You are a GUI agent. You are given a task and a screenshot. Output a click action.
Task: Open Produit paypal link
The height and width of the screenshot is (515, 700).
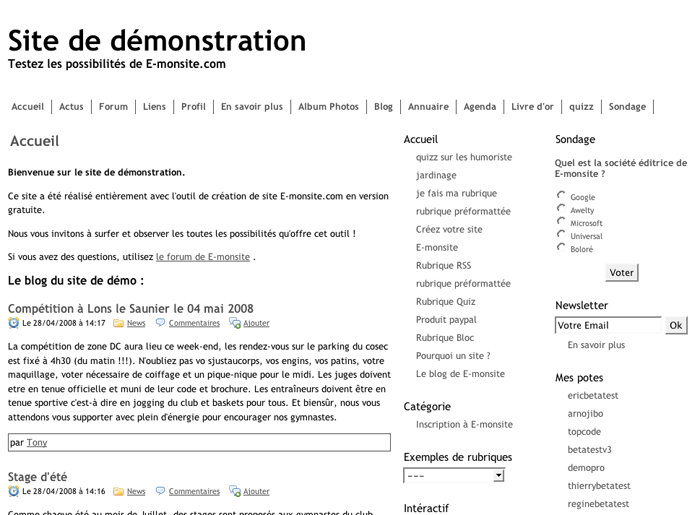click(446, 320)
